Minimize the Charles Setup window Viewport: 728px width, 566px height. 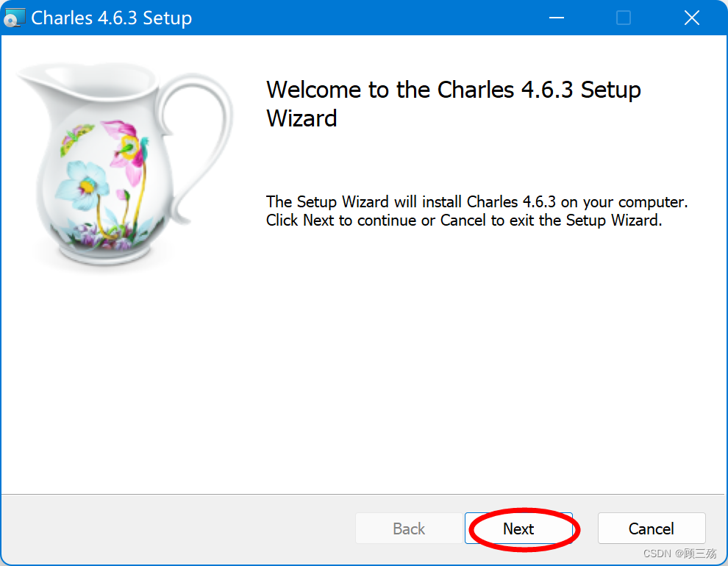point(556,18)
